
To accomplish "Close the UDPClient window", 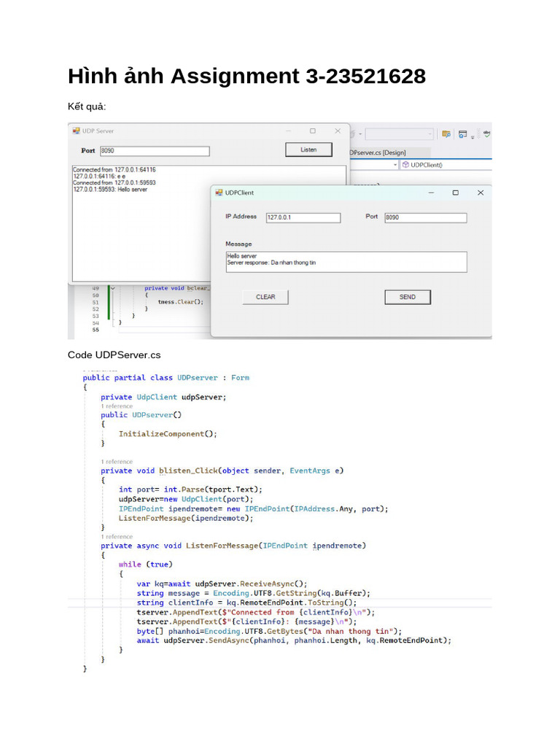I will [480, 193].
